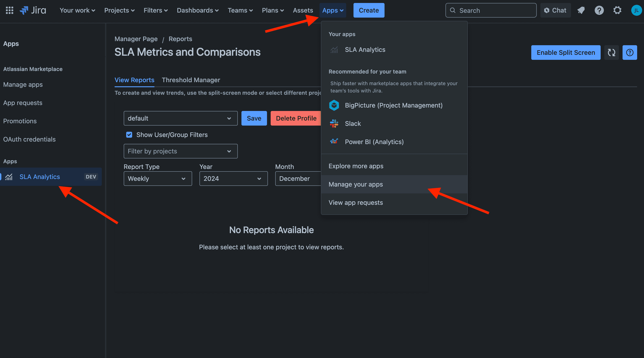
Task: Switch to Threshold Manager tab
Action: pyautogui.click(x=191, y=80)
